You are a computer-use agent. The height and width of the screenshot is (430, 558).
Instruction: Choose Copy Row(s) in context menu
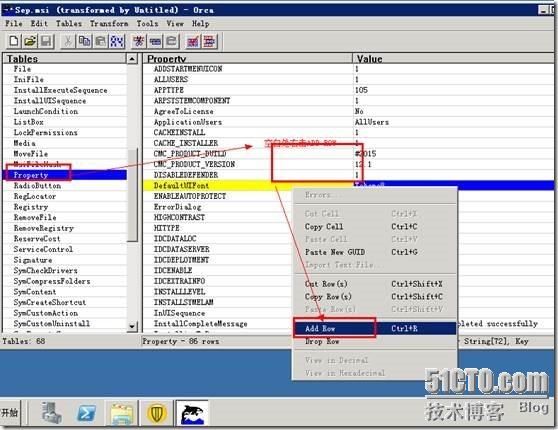pos(374,297)
